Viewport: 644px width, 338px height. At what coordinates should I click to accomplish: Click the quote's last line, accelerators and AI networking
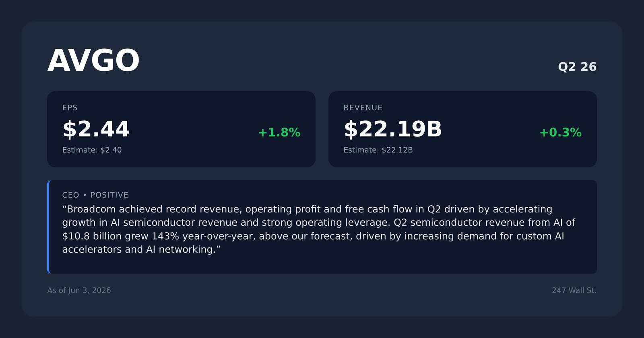click(x=141, y=249)
